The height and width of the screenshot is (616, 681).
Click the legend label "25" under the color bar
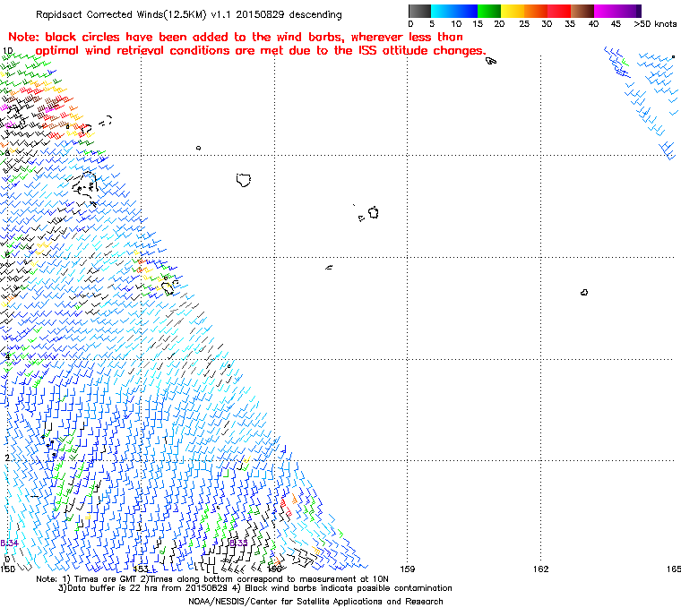[x=524, y=24]
